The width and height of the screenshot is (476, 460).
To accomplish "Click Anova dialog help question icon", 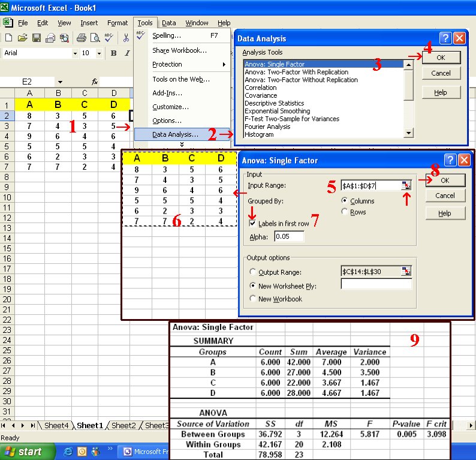I will click(450, 160).
